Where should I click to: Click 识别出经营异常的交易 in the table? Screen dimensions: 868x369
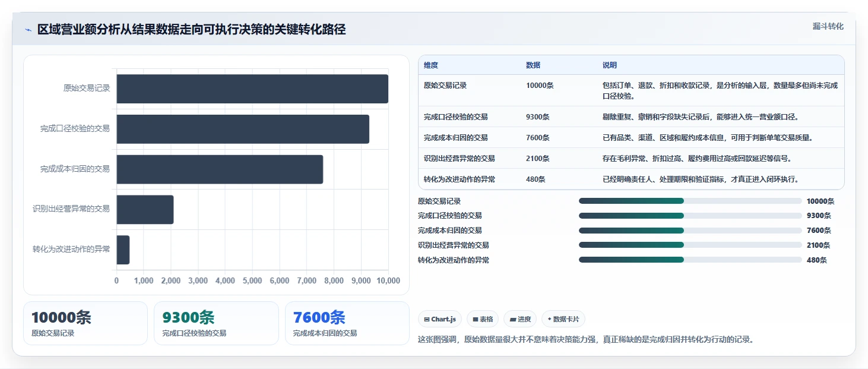pos(460,159)
